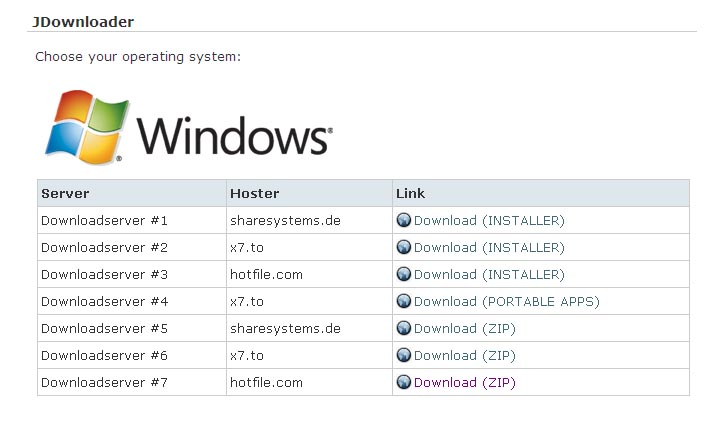The width and height of the screenshot is (725, 424).
Task: Download ZIP from hotfile.com server #7
Action: pyautogui.click(x=464, y=382)
